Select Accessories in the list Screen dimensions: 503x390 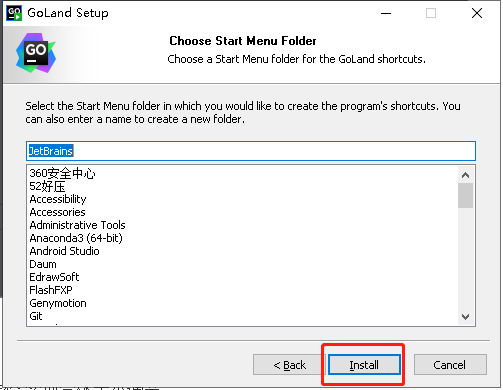(57, 212)
